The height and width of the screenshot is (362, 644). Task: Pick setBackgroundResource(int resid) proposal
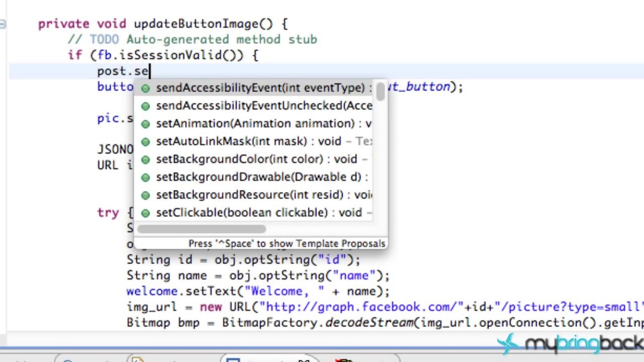(x=254, y=195)
